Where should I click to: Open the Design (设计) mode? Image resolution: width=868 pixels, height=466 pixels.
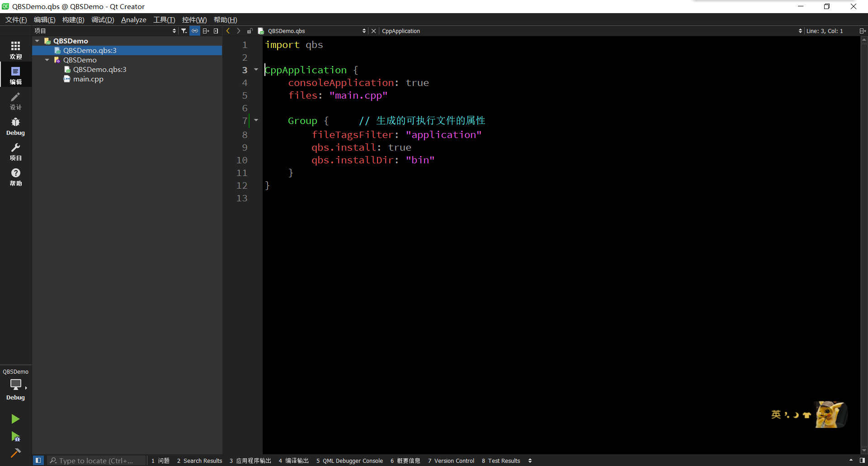point(16,101)
